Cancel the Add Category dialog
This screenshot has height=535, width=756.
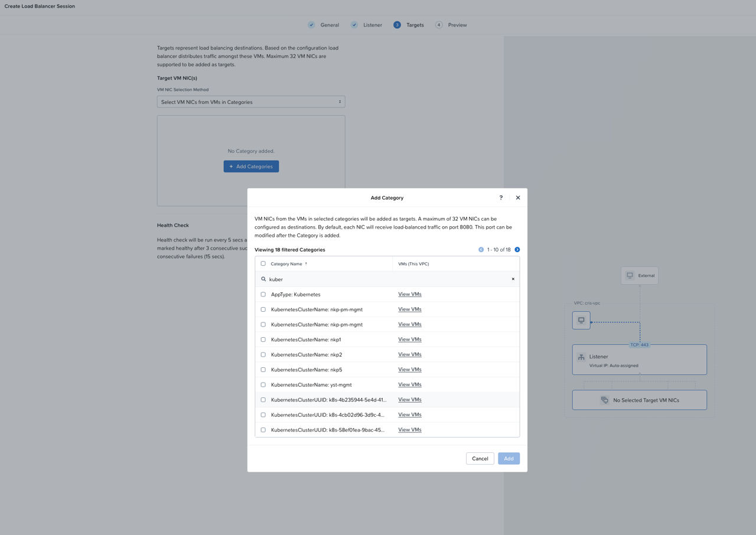480,459
